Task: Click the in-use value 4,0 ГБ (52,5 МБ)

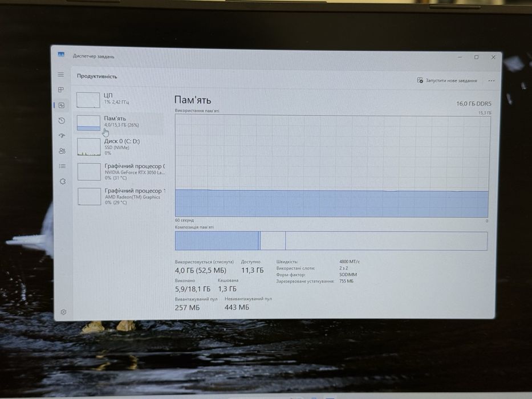Action: (x=201, y=270)
